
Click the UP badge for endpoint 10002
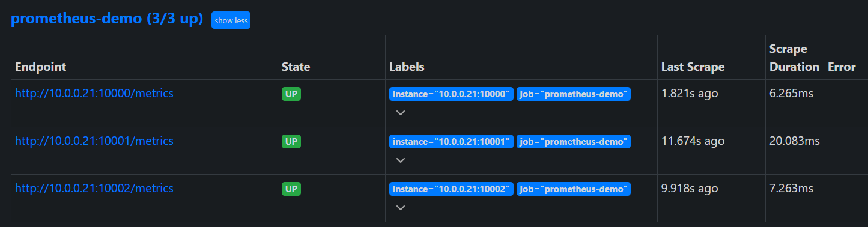[291, 189]
